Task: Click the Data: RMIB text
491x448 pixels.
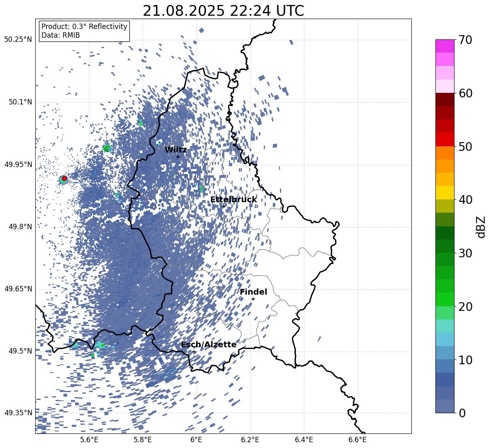Action: (x=61, y=35)
